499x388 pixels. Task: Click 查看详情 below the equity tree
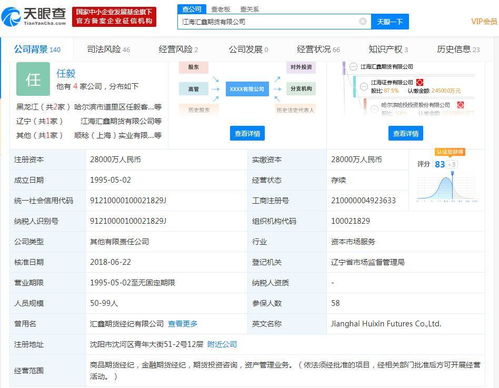pyautogui.click(x=406, y=133)
